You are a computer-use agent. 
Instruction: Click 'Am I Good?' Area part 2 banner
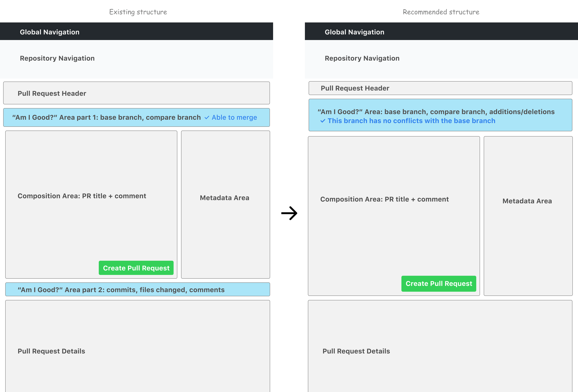(137, 289)
